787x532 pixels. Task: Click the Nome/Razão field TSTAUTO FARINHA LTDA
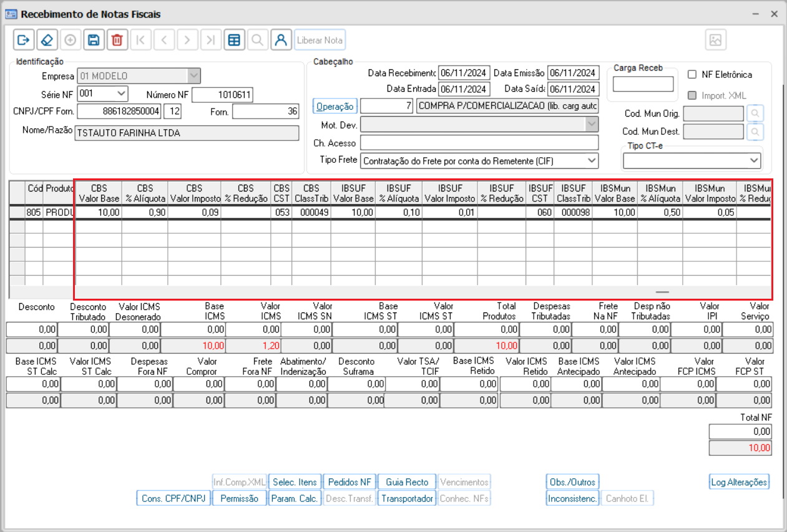tap(187, 133)
